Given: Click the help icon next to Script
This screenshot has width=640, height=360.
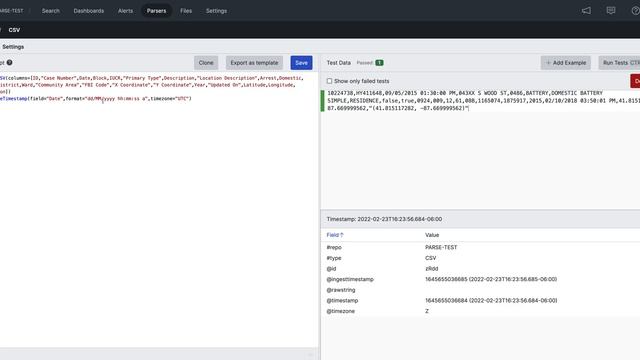Looking at the screenshot, I should [9, 62].
